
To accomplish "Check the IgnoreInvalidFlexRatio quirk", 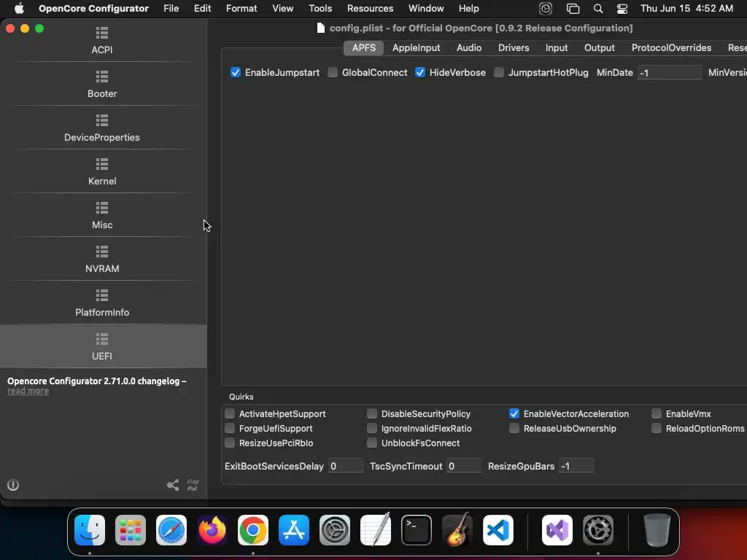I will [372, 428].
